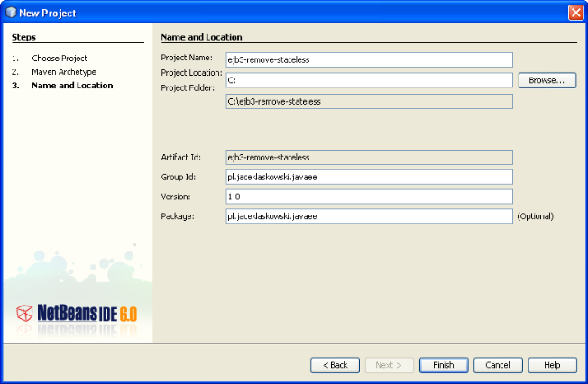Select step 1 Choose Project
588x384 pixels.
(x=60, y=59)
